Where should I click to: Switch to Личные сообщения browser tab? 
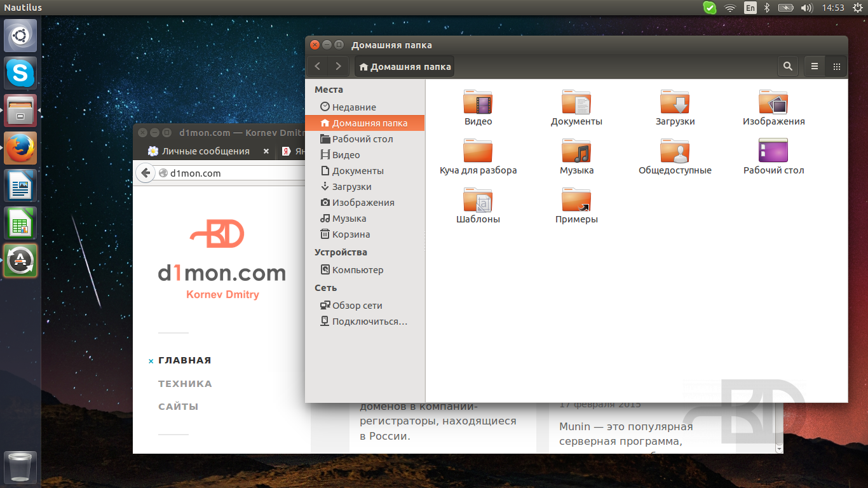coord(205,151)
